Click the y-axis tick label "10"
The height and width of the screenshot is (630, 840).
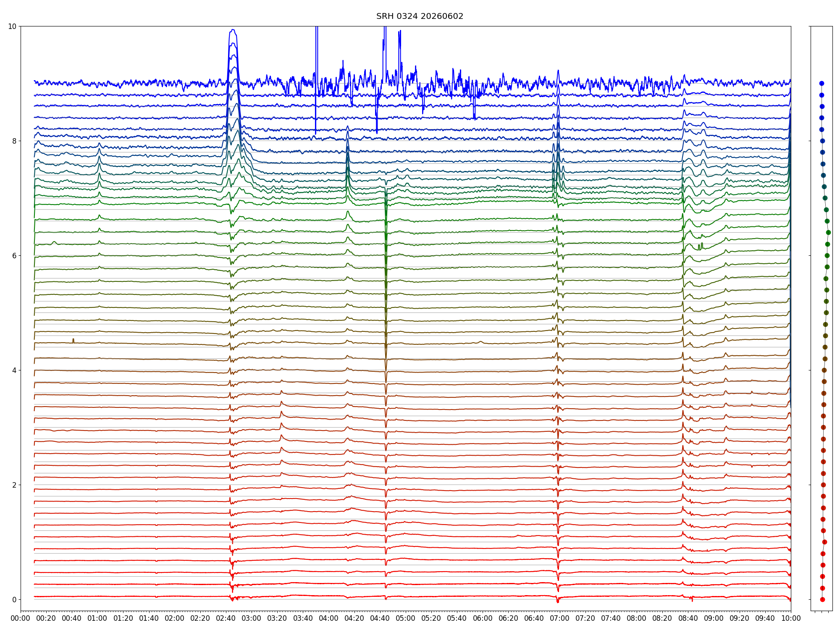click(13, 26)
